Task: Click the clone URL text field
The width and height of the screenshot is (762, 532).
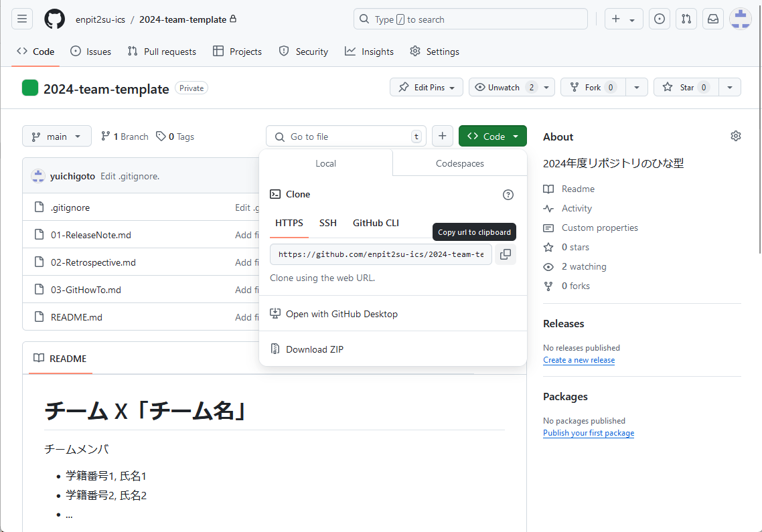Action: [x=381, y=254]
